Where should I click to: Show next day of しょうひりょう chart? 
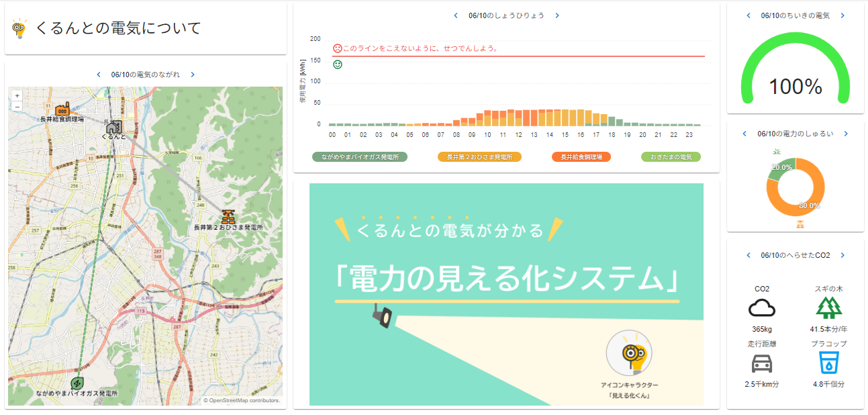557,15
